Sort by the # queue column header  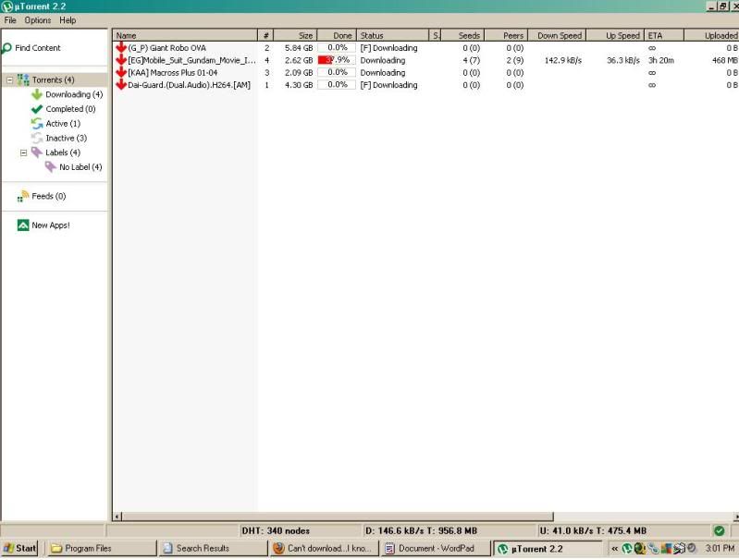[265, 35]
